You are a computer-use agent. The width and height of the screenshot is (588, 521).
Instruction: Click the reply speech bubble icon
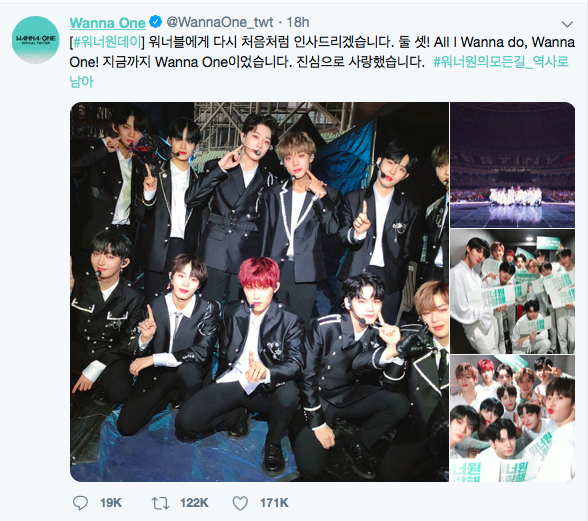pos(80,503)
